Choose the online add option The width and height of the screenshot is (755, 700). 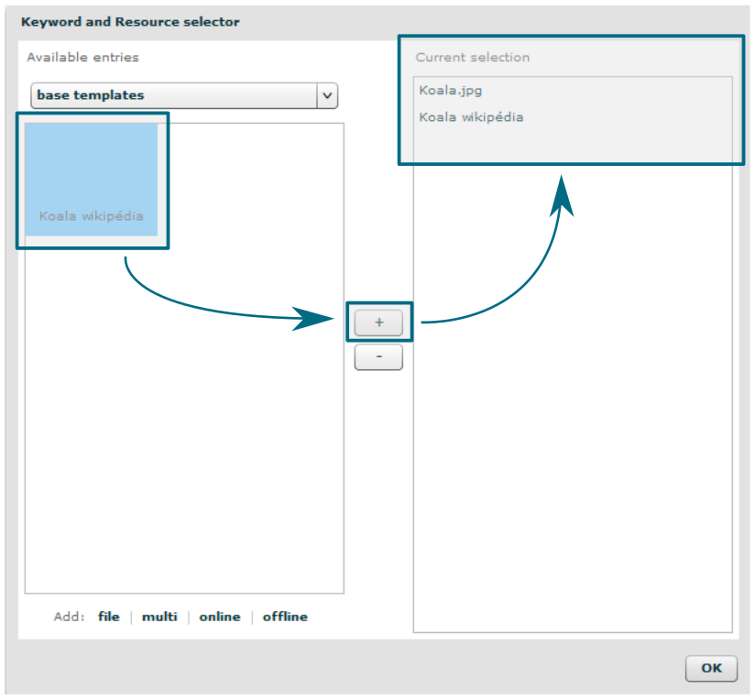tap(220, 617)
